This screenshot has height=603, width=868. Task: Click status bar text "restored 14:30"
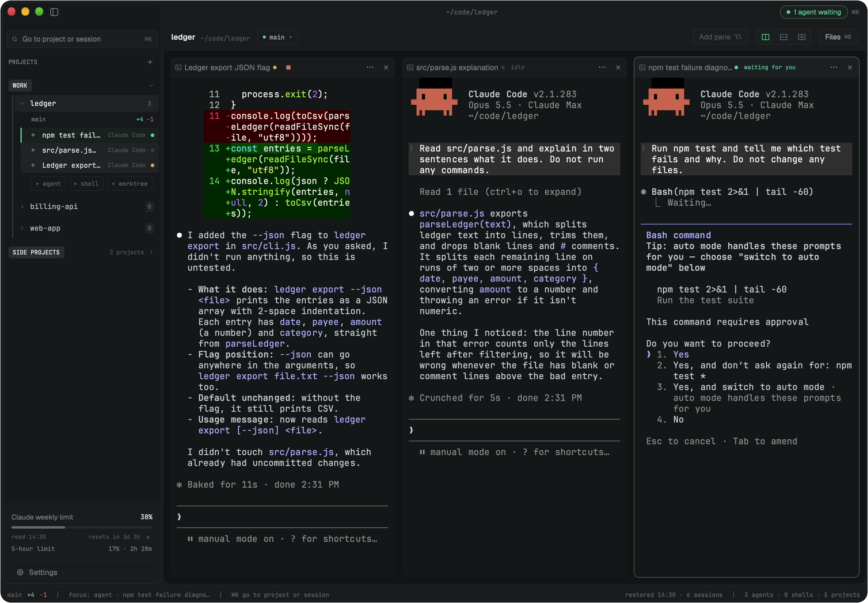[650, 595]
